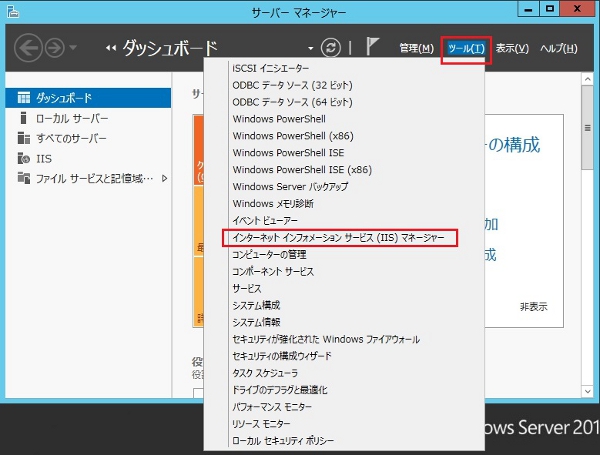Click the 非表示 link in welcome tile
Viewport: 600px width, 455px height.
tap(533, 307)
